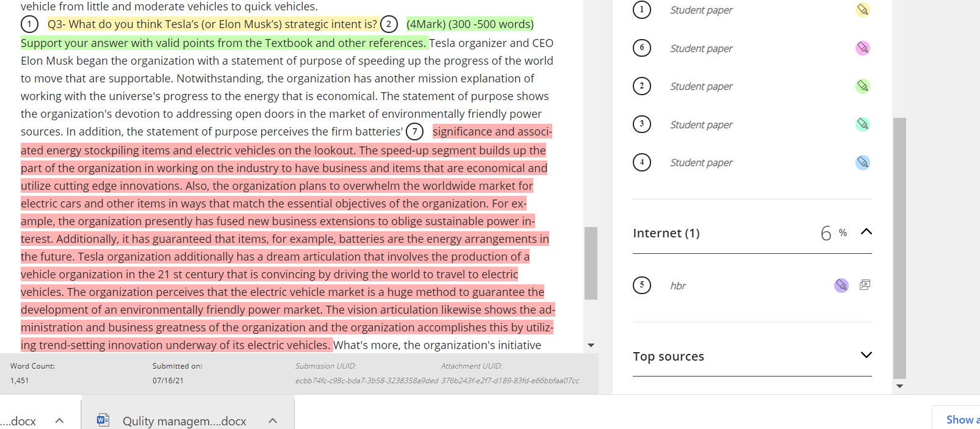Collapse the Internet (1) section
980x429 pixels.
point(866,232)
